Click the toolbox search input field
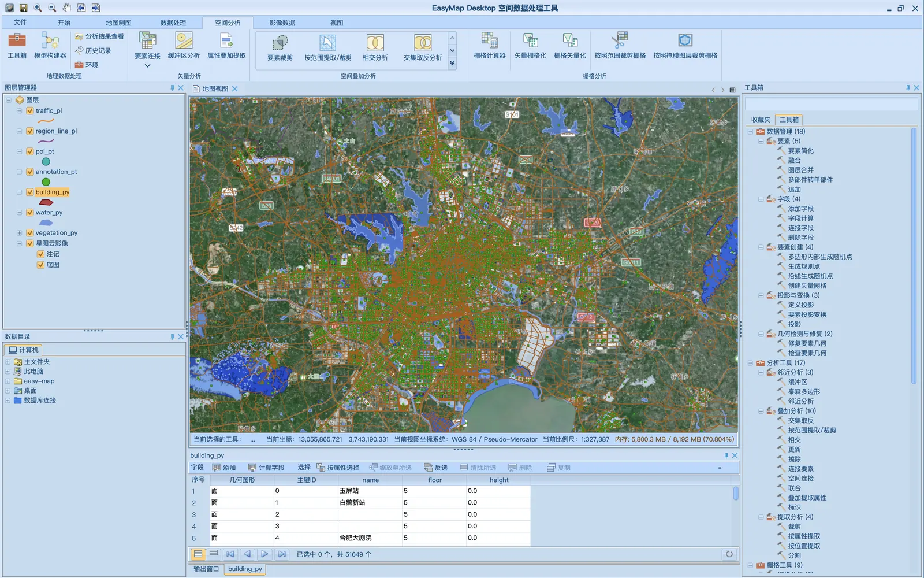The image size is (924, 578). pos(831,104)
